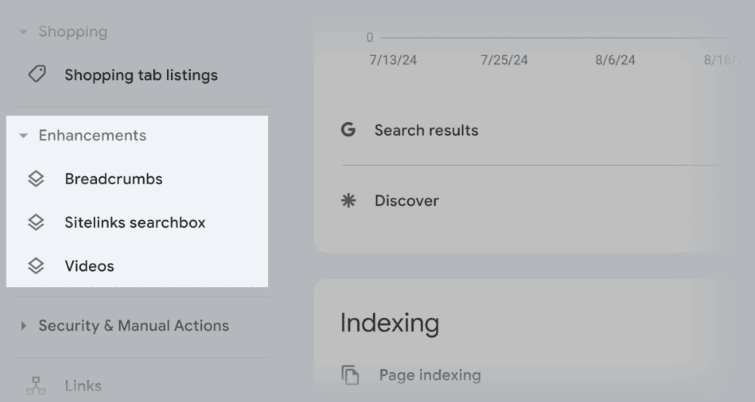Click the Videos layers icon
The width and height of the screenshot is (755, 402).
(x=36, y=266)
